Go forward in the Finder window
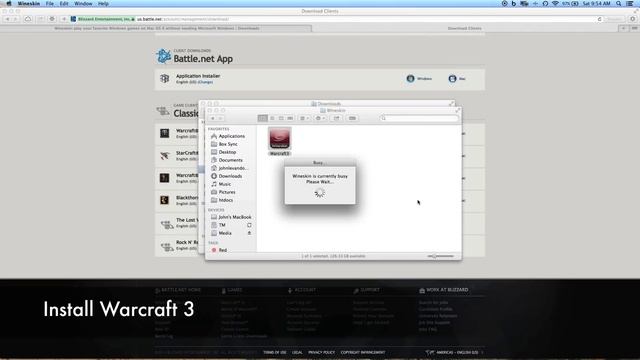 tap(220, 118)
